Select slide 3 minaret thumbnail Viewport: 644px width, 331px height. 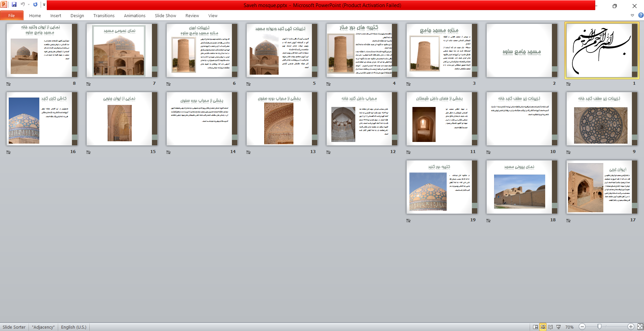click(x=442, y=50)
